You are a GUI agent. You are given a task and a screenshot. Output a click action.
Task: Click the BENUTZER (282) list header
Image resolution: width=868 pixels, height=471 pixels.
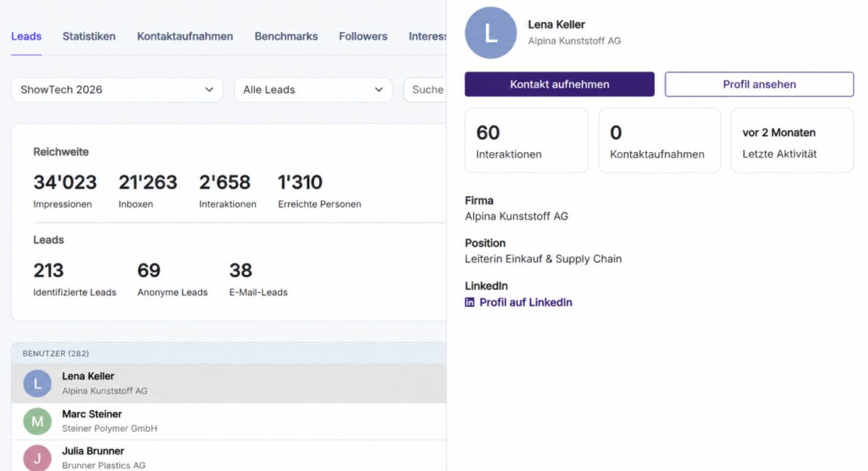click(229, 353)
